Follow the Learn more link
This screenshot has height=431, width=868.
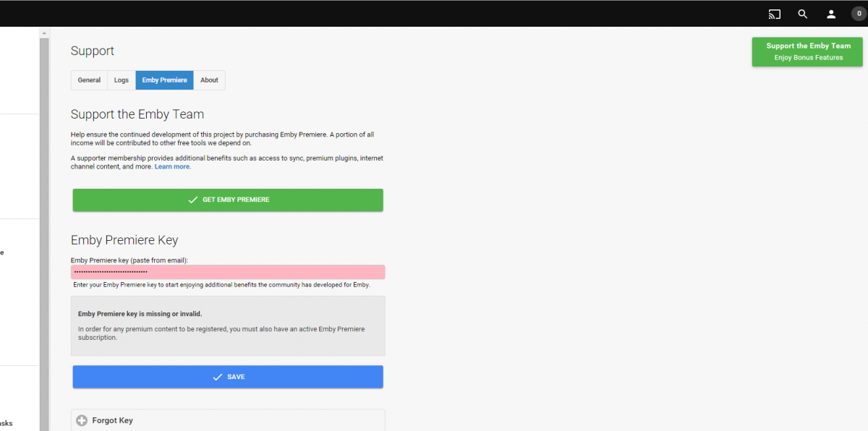point(172,166)
